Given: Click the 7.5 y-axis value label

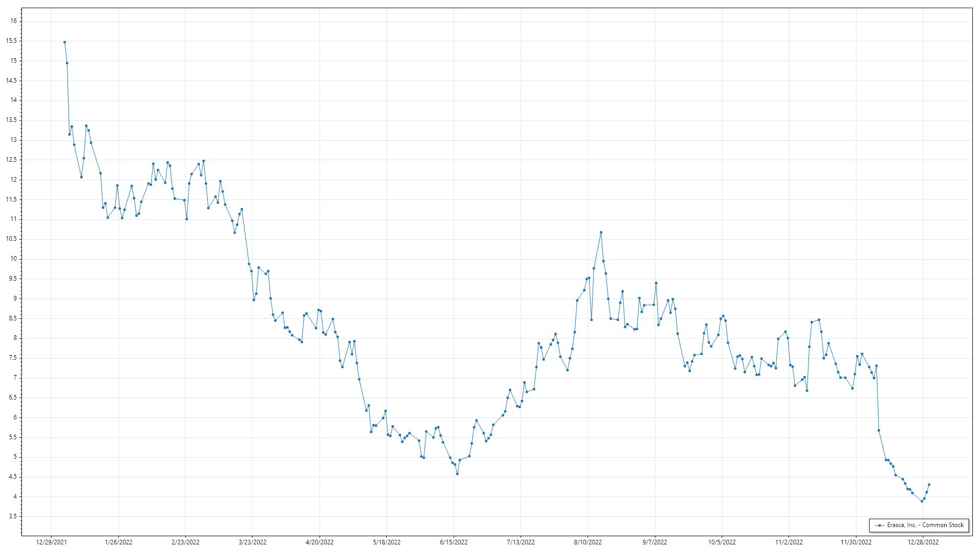Looking at the screenshot, I should (x=12, y=358).
